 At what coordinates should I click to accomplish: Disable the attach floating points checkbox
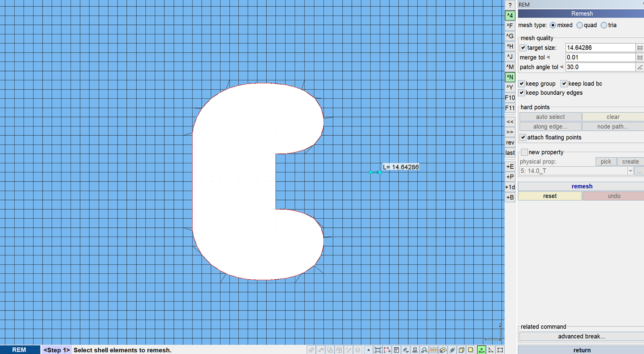pos(523,137)
